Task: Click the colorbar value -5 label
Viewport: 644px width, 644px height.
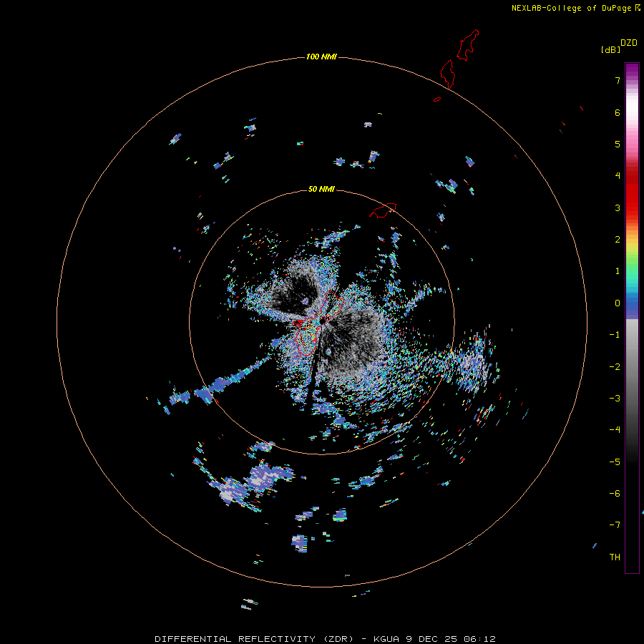Action: coord(615,462)
